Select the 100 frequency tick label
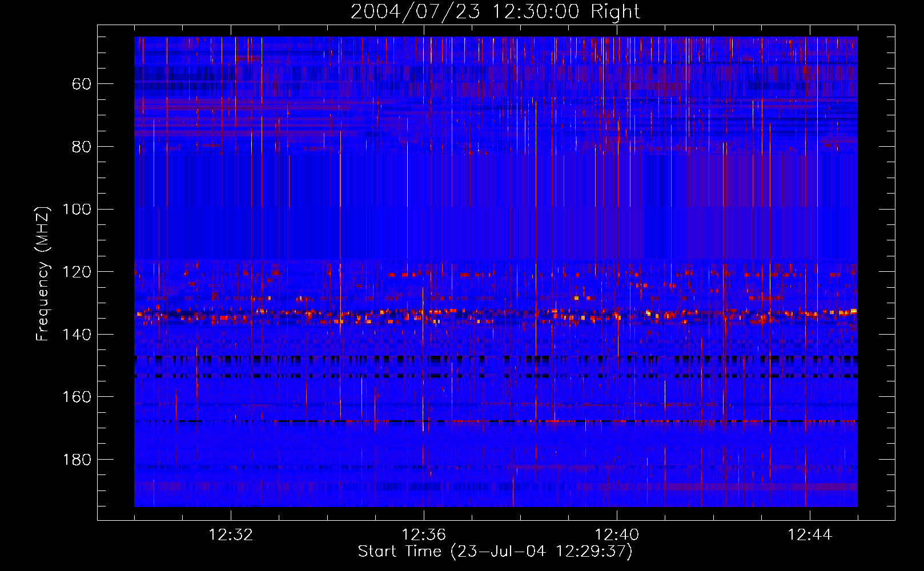The image size is (924, 571). (x=77, y=209)
